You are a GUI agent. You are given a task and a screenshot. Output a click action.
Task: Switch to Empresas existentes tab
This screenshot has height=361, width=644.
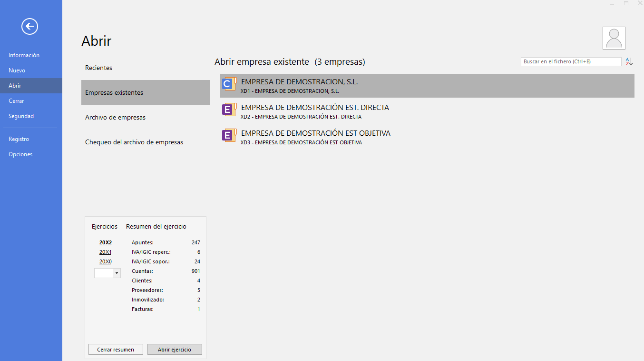(x=146, y=92)
